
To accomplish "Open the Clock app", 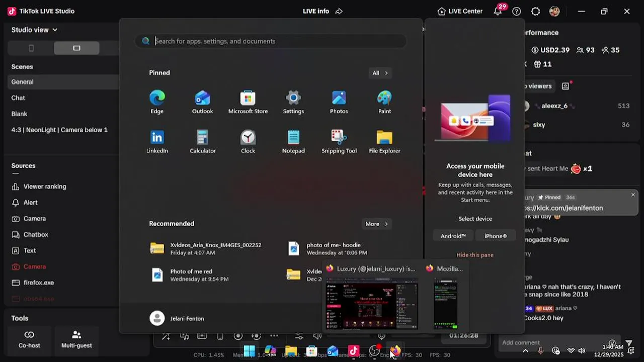I will 248,142.
